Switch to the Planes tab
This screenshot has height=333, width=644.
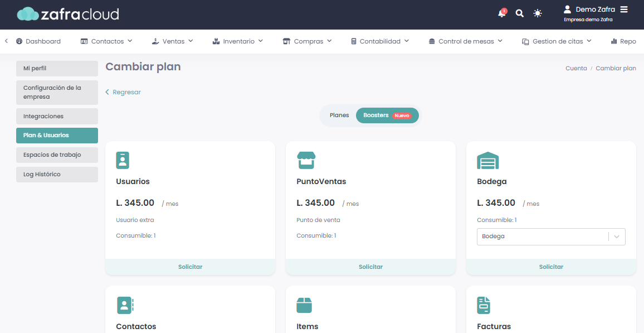(x=339, y=115)
